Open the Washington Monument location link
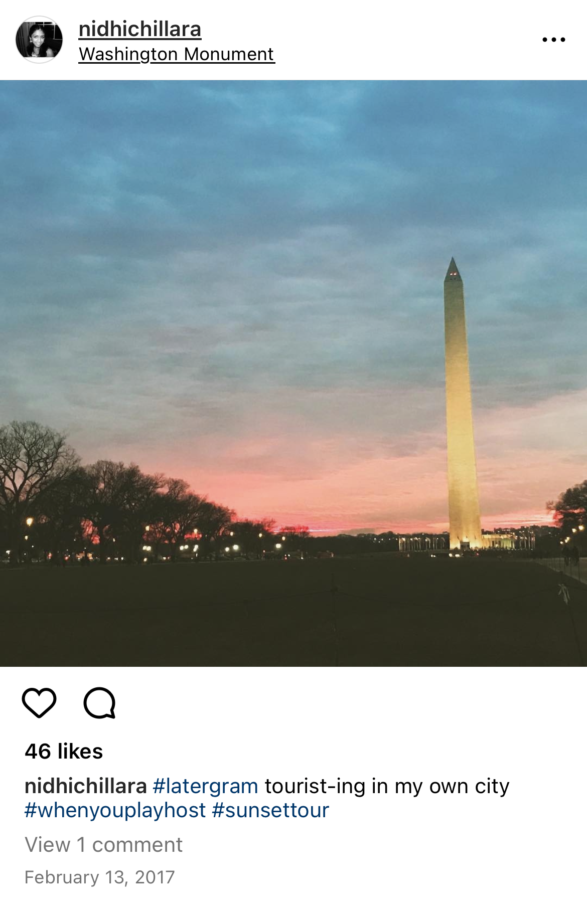The image size is (587, 924). click(177, 54)
